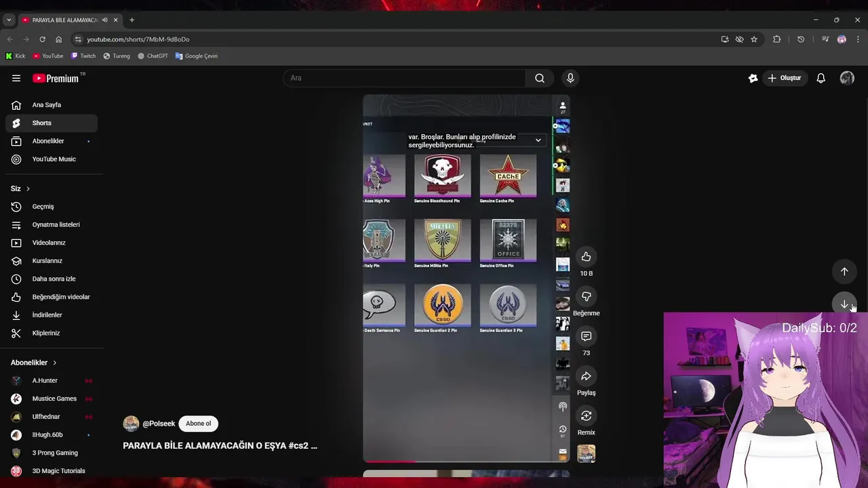Open the Chrome tab search dropdown
Image resolution: width=868 pixels, height=488 pixels.
[x=8, y=20]
